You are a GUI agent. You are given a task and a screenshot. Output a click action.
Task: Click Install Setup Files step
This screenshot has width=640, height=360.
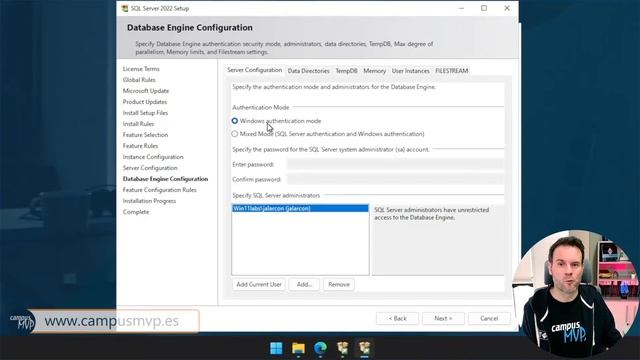click(145, 113)
